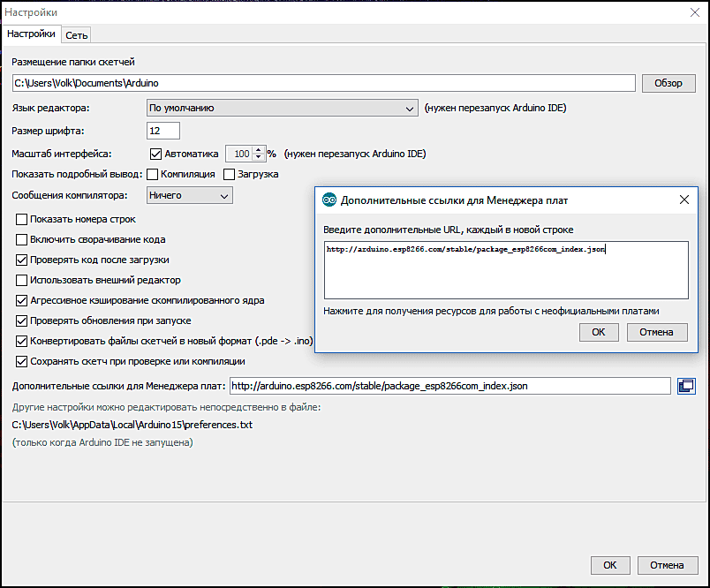Switch to the Сеть tab
Image resolution: width=710 pixels, height=588 pixels.
click(77, 35)
